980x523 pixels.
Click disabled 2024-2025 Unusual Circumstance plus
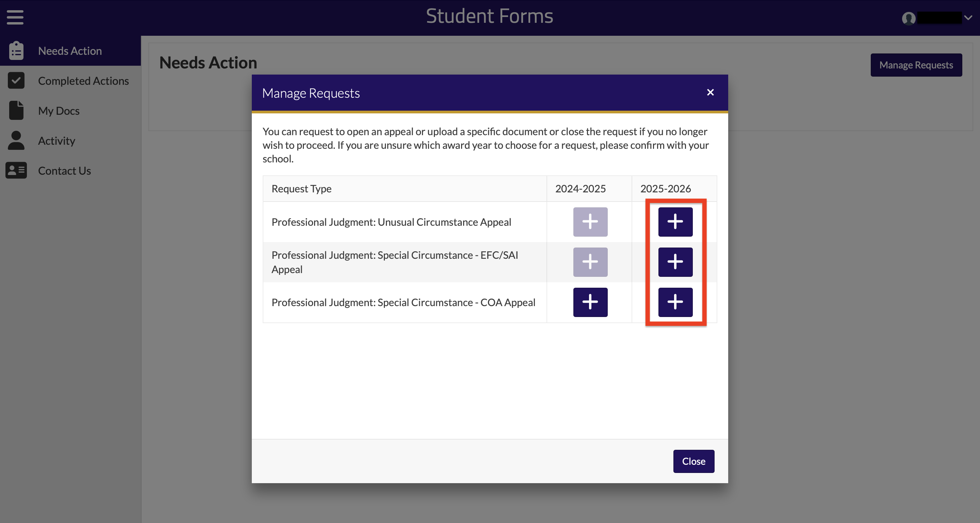pos(590,222)
